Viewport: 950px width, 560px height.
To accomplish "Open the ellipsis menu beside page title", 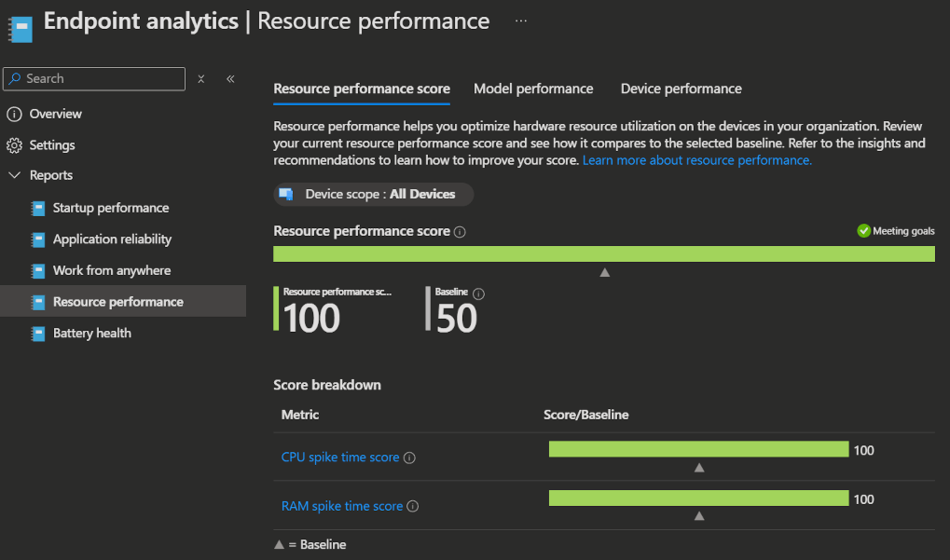I will [x=521, y=20].
